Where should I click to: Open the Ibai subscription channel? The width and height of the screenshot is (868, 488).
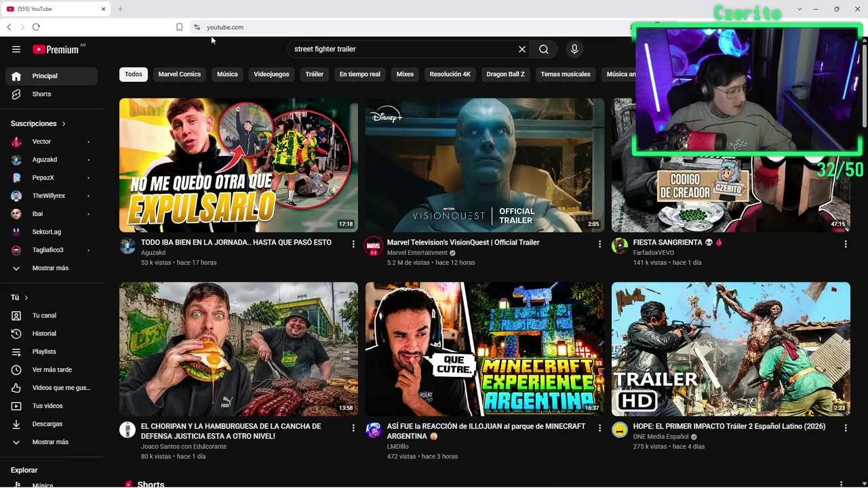coord(52,213)
